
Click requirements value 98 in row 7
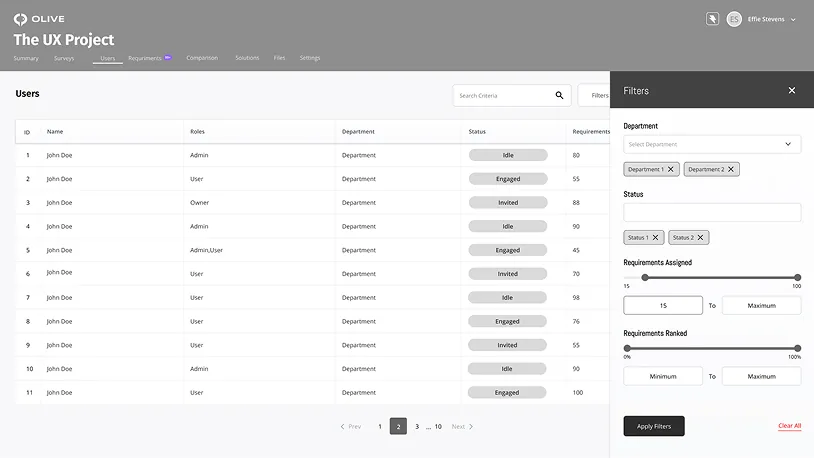pyautogui.click(x=576, y=298)
